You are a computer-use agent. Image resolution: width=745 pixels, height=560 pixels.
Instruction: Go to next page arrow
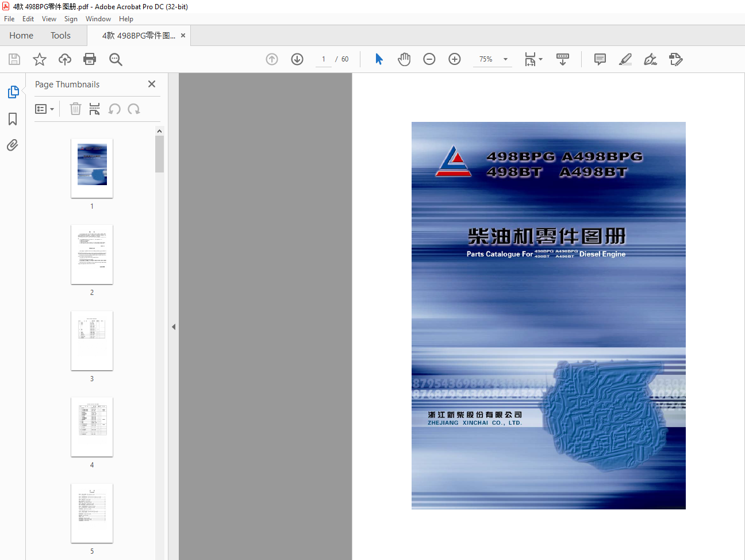pyautogui.click(x=297, y=59)
